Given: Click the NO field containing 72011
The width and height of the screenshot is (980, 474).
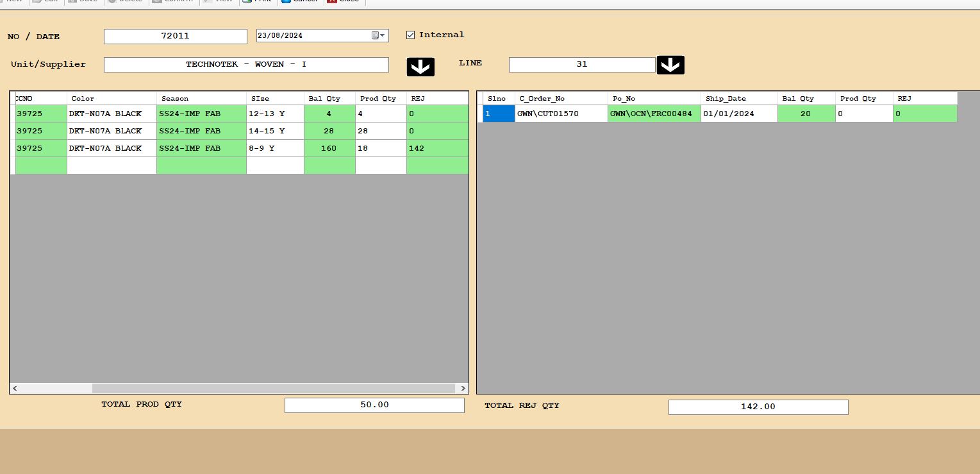Looking at the screenshot, I should tap(175, 37).
